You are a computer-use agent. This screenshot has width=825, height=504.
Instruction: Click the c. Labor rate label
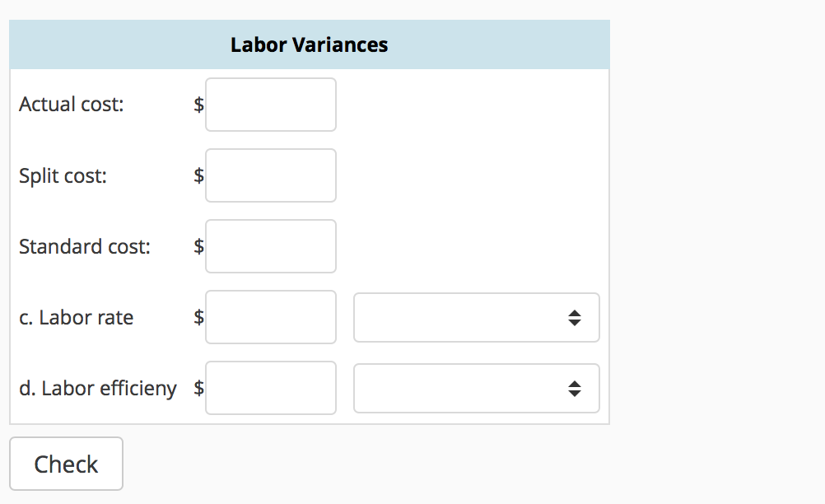tap(76, 317)
